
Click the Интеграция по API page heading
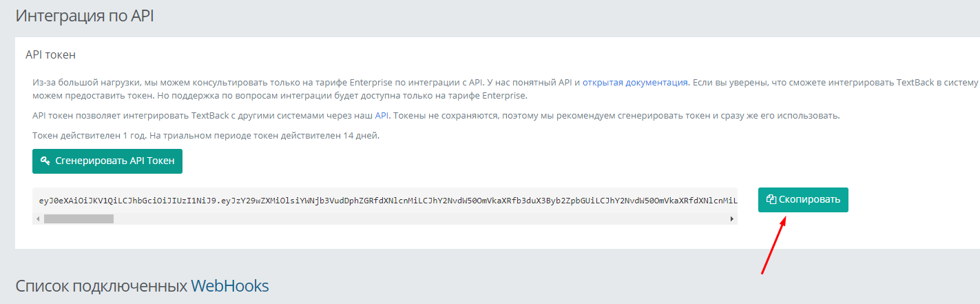click(x=85, y=16)
